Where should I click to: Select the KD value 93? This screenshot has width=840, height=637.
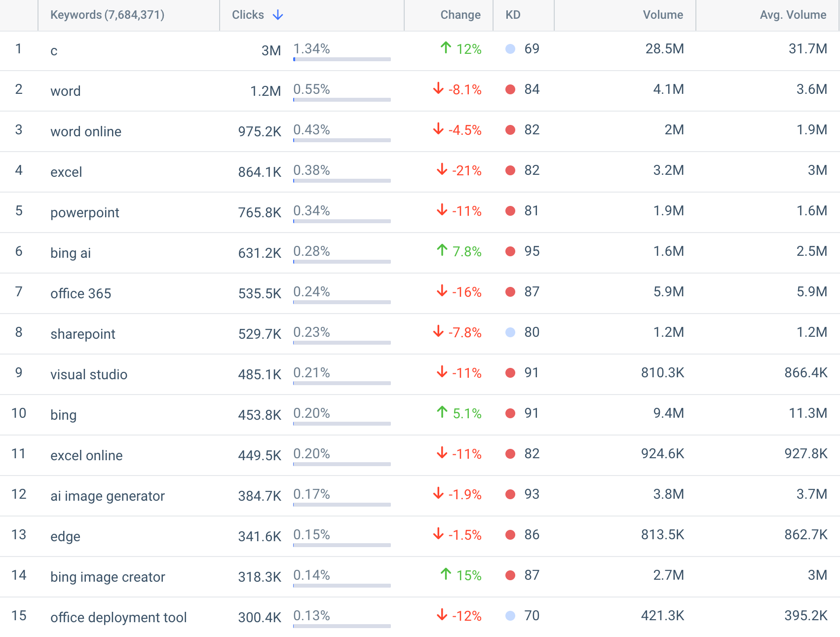pyautogui.click(x=532, y=494)
